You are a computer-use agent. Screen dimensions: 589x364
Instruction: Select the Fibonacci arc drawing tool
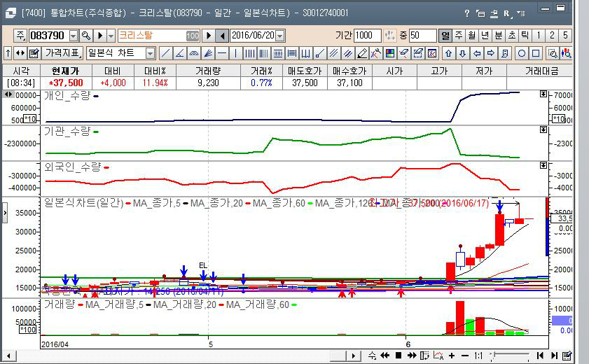tap(193, 53)
